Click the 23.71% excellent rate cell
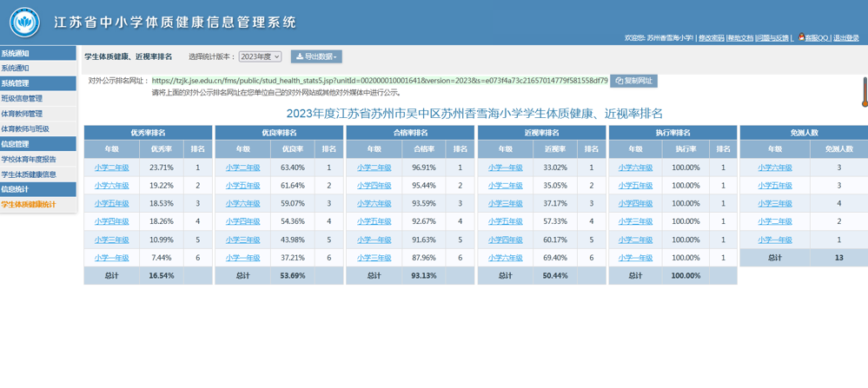Viewport: 868px width, 388px height. (x=162, y=168)
